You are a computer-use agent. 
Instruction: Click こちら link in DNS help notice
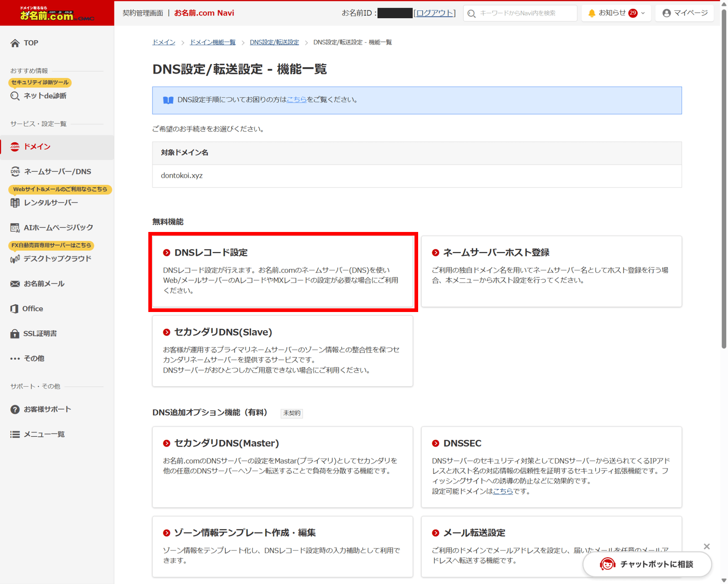pos(297,100)
